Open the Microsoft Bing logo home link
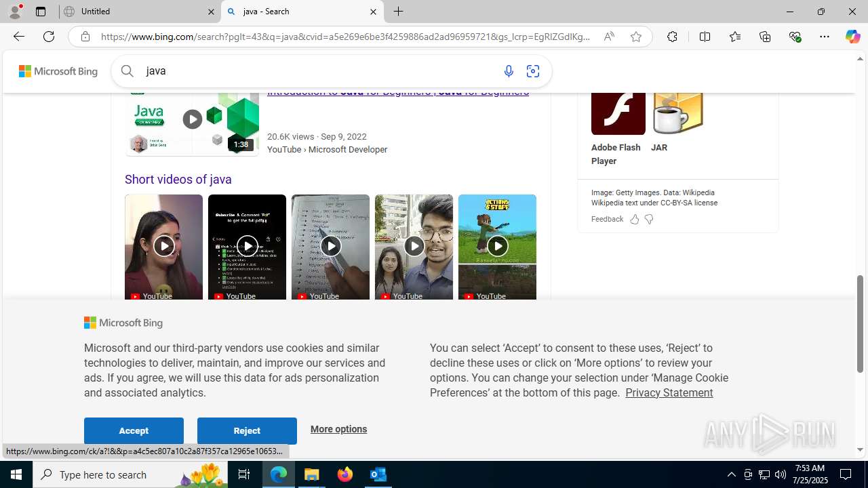868x488 pixels. point(58,71)
